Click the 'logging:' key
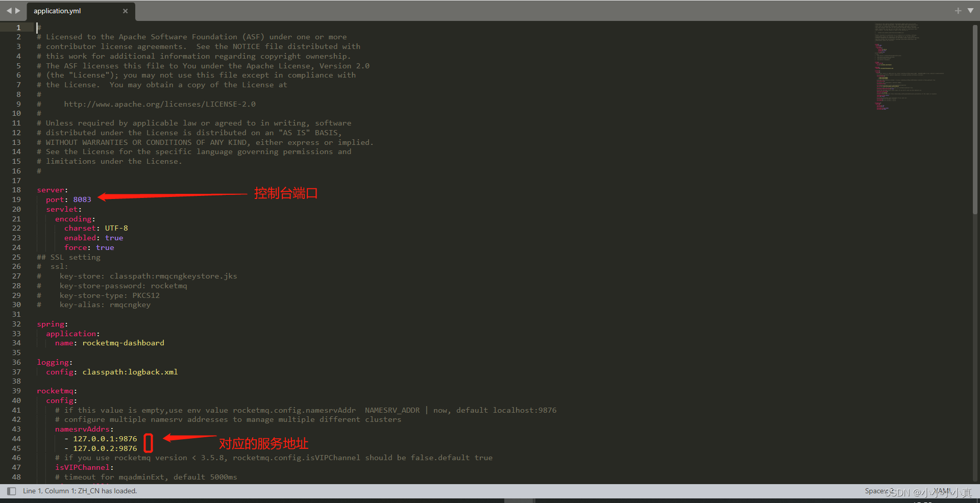Viewport: 980px width, 503px height. click(55, 362)
